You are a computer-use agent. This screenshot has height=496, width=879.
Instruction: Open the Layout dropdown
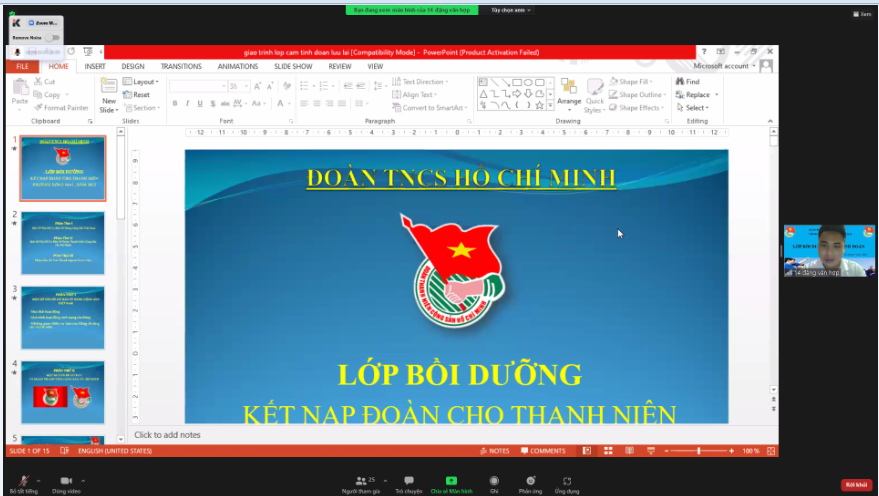[x=141, y=81]
